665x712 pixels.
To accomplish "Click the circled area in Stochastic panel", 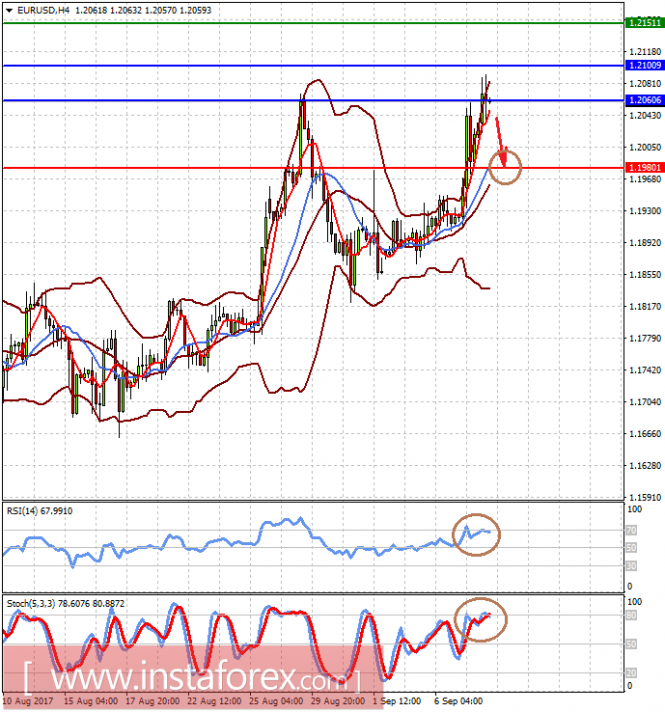I will 480,620.
